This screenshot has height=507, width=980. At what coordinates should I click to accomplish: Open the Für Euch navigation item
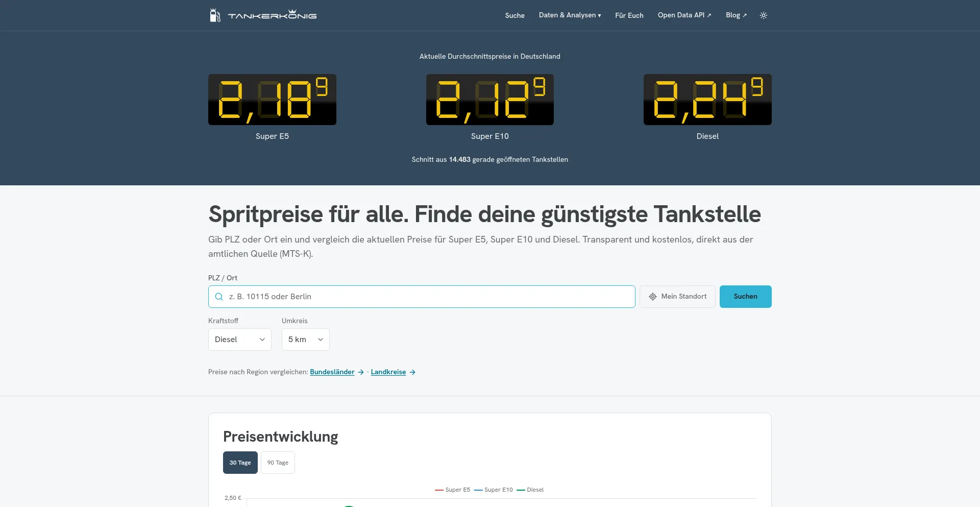coord(629,15)
